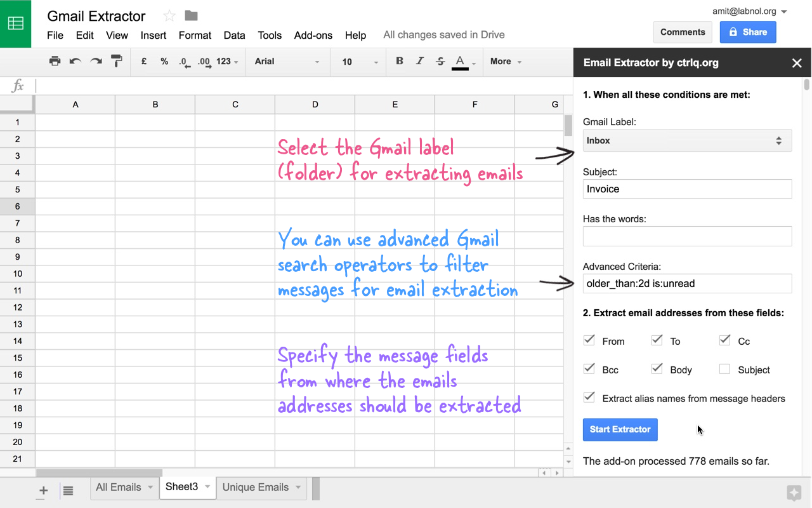Star the Gmail Extractor document
Image resolution: width=812 pixels, height=508 pixels.
click(169, 16)
